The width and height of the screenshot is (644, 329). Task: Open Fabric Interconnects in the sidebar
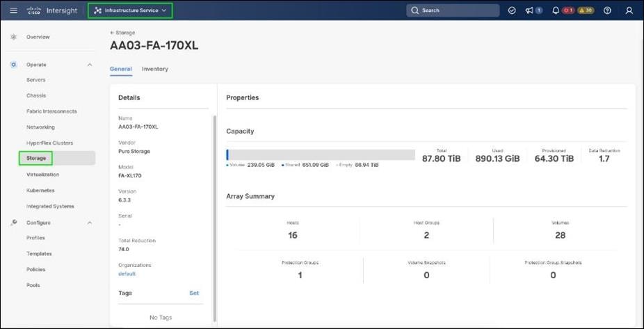51,111
